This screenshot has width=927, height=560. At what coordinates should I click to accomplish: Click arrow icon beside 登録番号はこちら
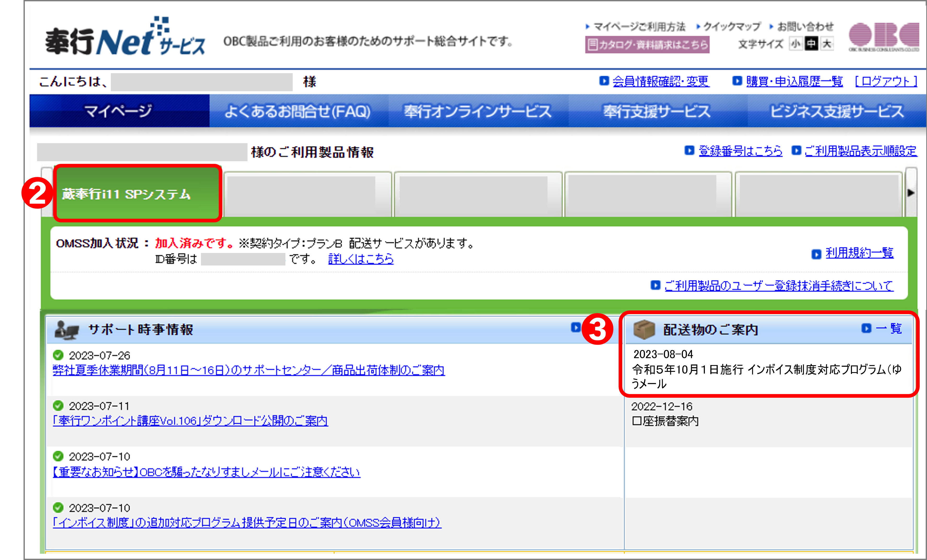pos(689,151)
